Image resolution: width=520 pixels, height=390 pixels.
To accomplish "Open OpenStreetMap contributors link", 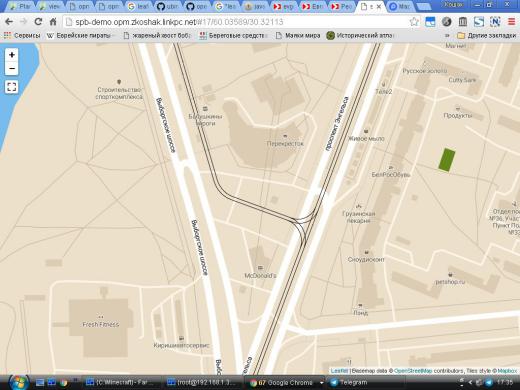I will click(413, 371).
